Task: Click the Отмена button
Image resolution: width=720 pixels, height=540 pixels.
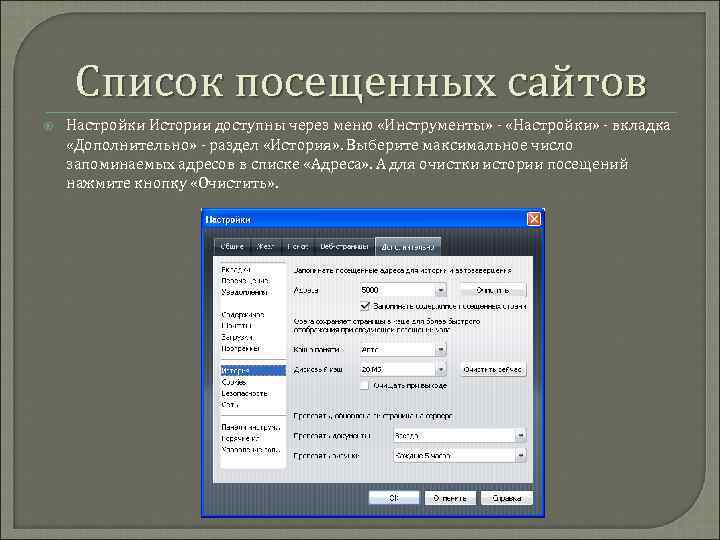Action: [450, 498]
